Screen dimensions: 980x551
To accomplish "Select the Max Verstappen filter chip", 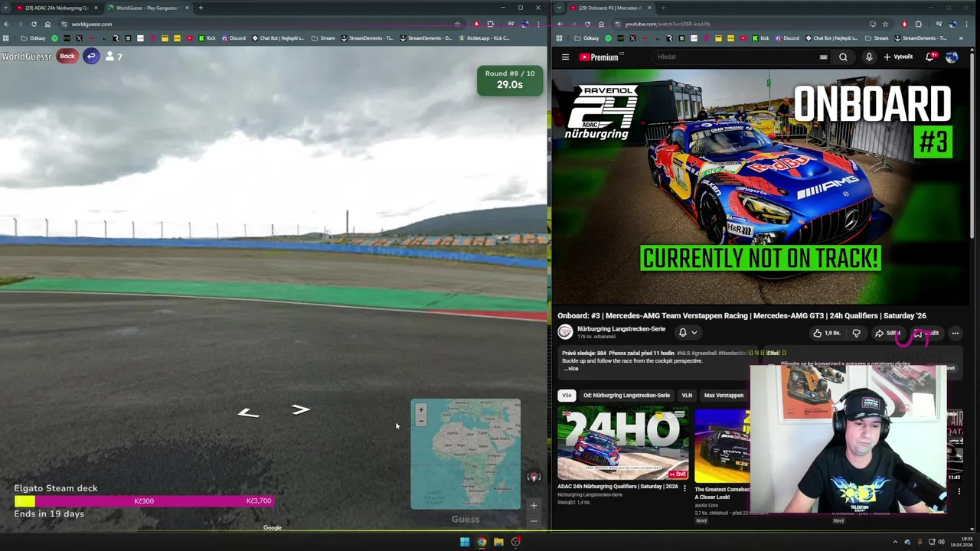I will [x=724, y=396].
